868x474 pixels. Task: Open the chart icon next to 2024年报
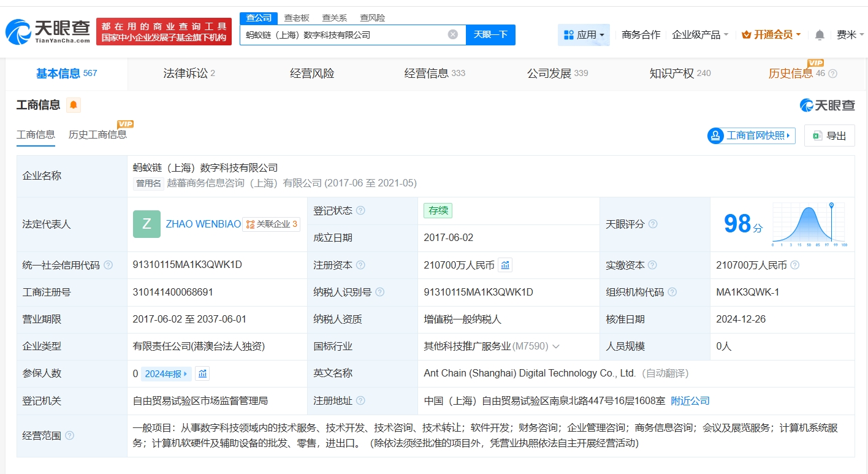click(x=203, y=373)
